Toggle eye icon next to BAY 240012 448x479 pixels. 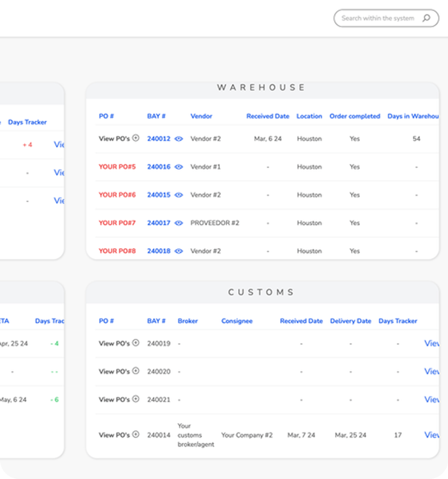(x=179, y=138)
